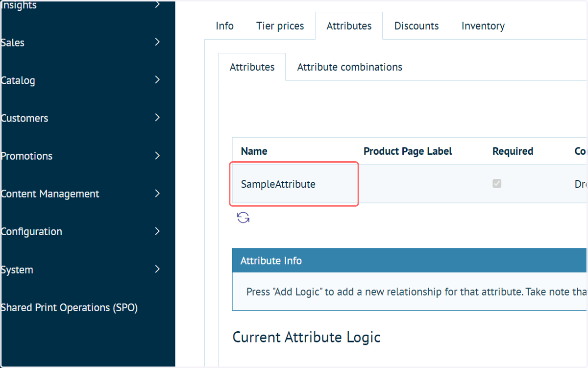Switch to Attribute combinations sub-tab

coord(350,67)
